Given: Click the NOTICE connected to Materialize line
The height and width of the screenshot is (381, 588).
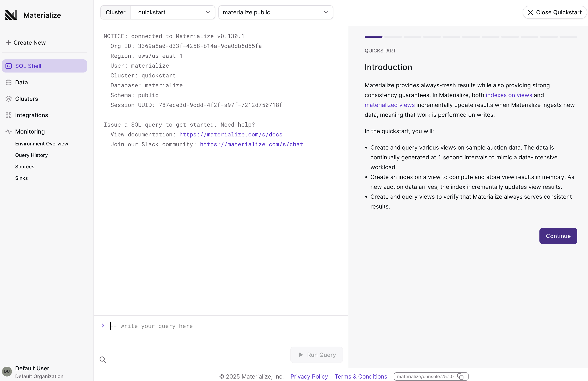Looking at the screenshot, I should [174, 36].
